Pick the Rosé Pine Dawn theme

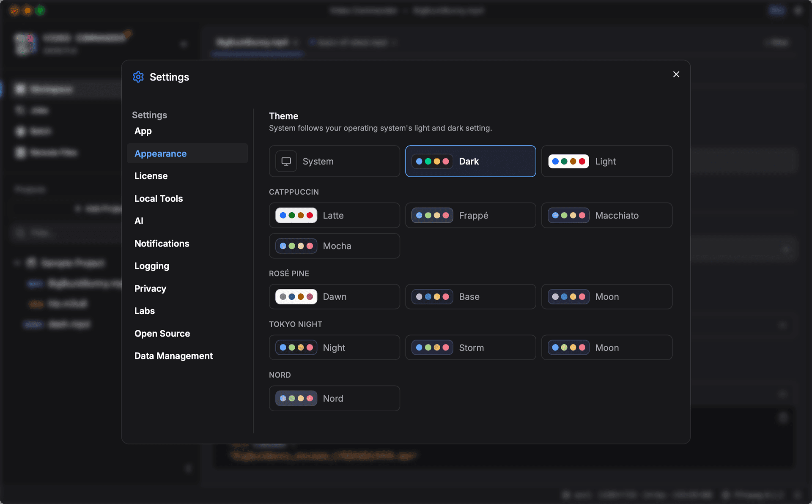334,296
